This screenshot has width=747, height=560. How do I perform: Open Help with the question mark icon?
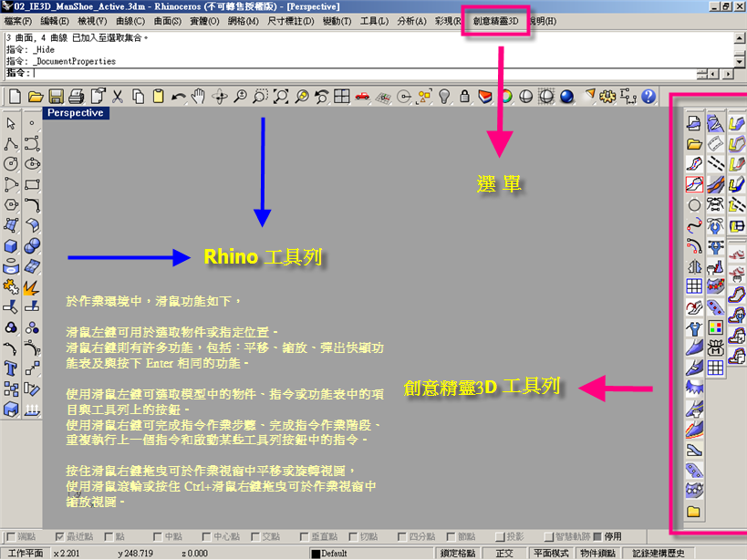coord(648,97)
